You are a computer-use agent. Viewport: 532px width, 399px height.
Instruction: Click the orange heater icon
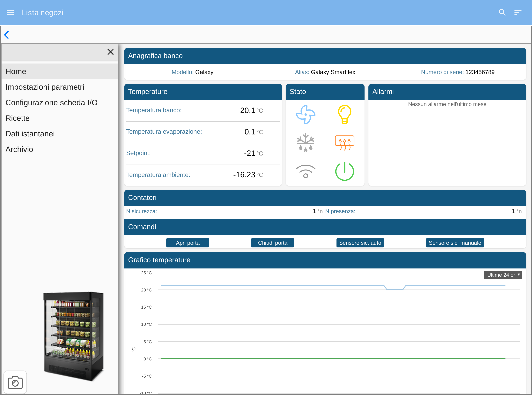click(344, 143)
